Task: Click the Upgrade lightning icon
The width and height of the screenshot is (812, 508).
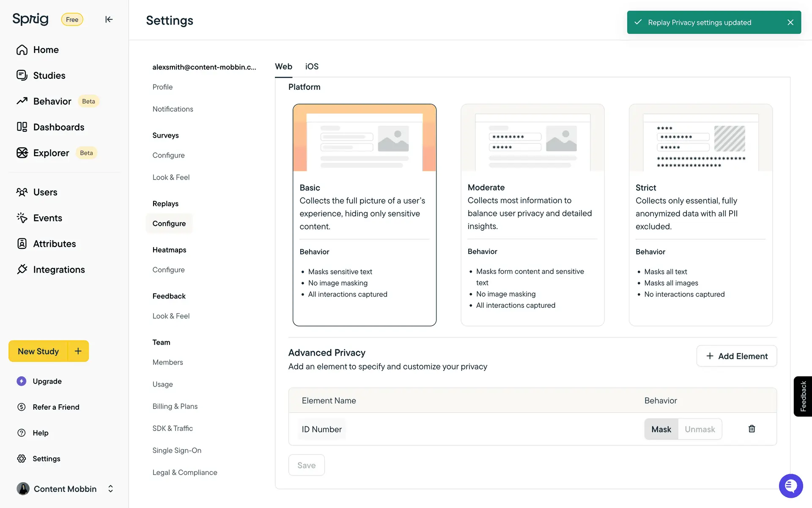Action: (22, 381)
